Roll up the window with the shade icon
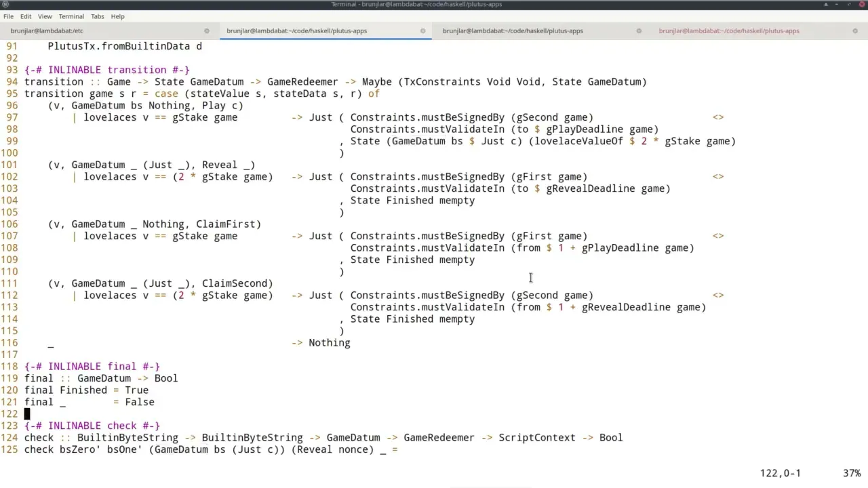This screenshot has width=868, height=488. click(827, 4)
